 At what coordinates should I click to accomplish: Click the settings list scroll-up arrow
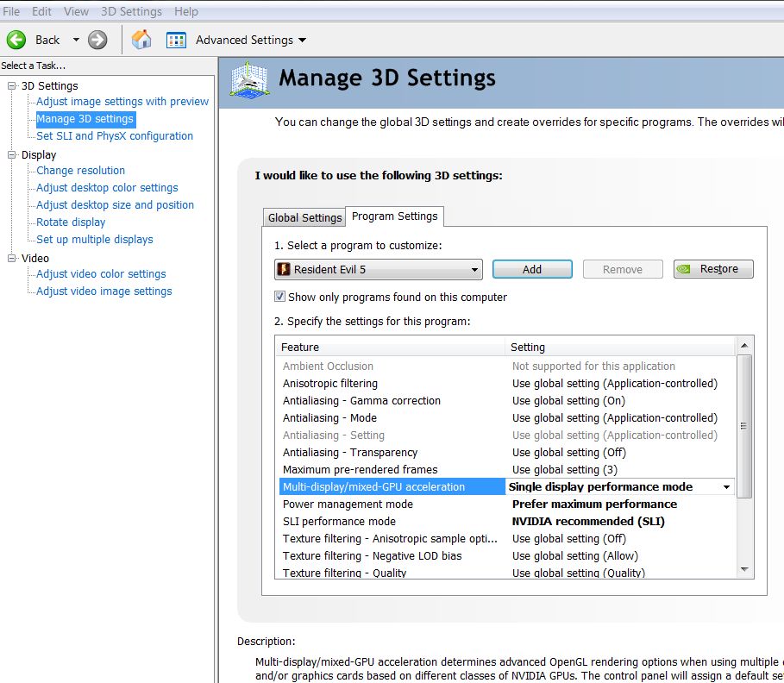744,346
